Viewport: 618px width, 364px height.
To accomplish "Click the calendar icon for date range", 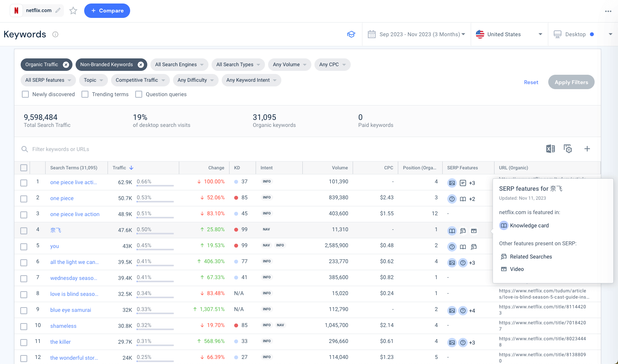I will (372, 34).
